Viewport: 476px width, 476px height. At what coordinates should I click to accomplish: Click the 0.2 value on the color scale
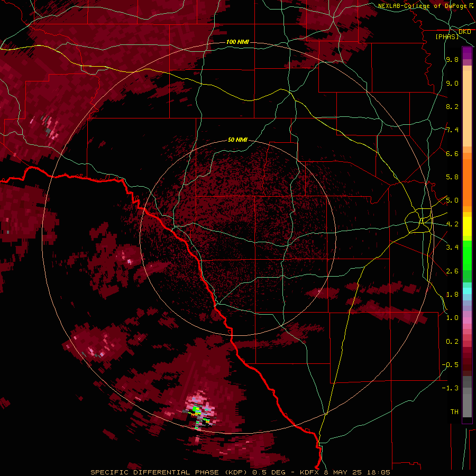pos(452,342)
